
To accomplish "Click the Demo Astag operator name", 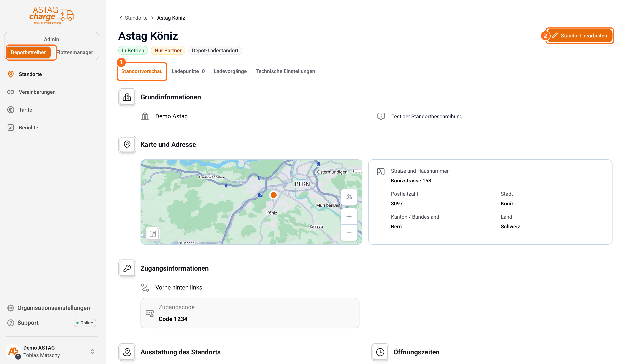I will 171,116.
